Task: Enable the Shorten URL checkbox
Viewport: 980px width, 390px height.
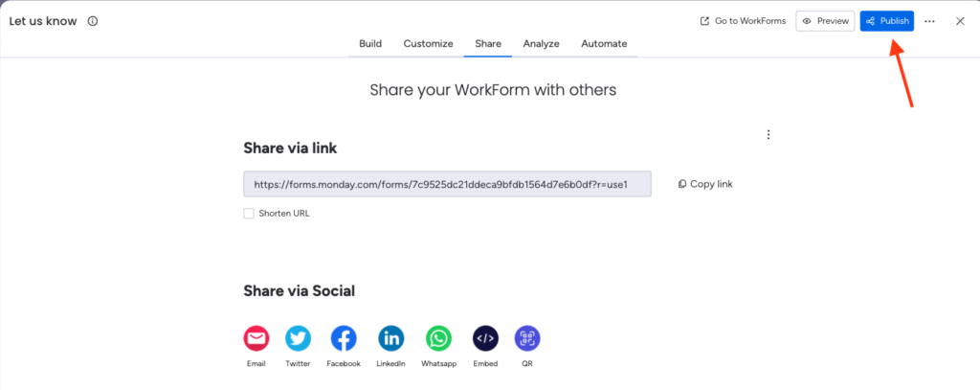Action: [x=249, y=214]
